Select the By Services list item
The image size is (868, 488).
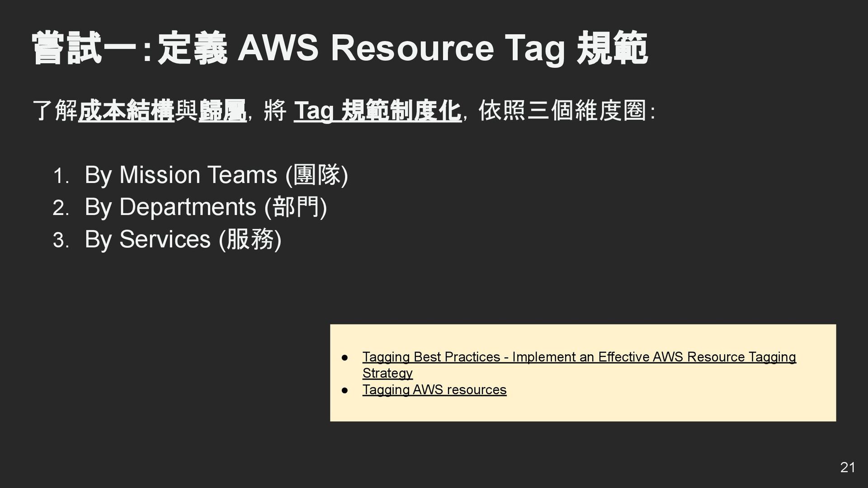tap(183, 239)
